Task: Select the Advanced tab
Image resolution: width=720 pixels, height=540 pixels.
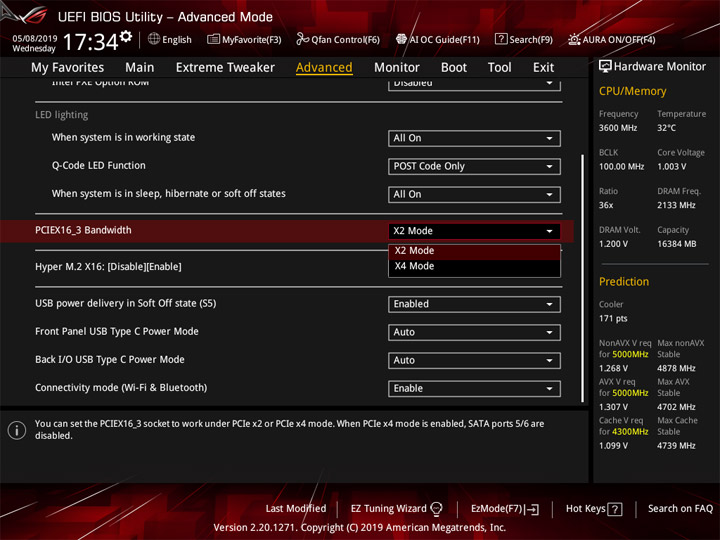Action: point(324,68)
